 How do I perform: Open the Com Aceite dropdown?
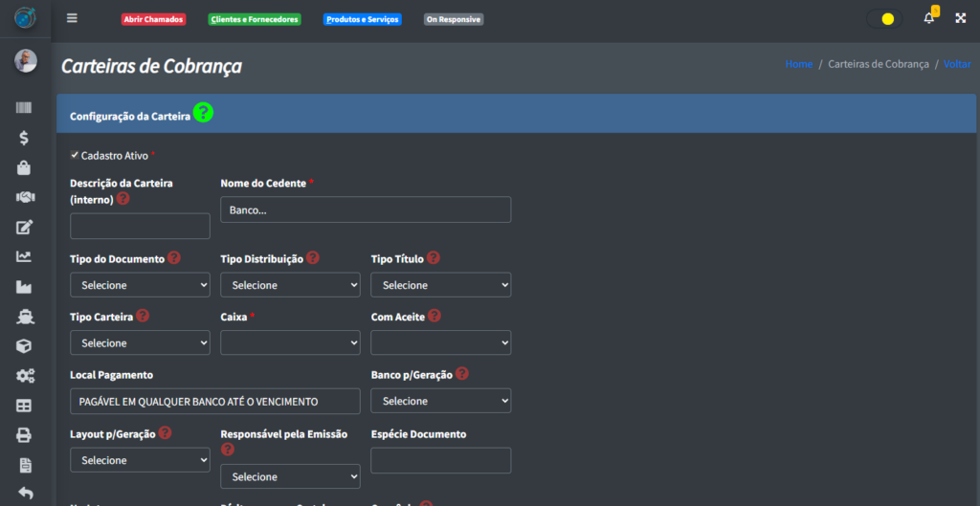[440, 342]
